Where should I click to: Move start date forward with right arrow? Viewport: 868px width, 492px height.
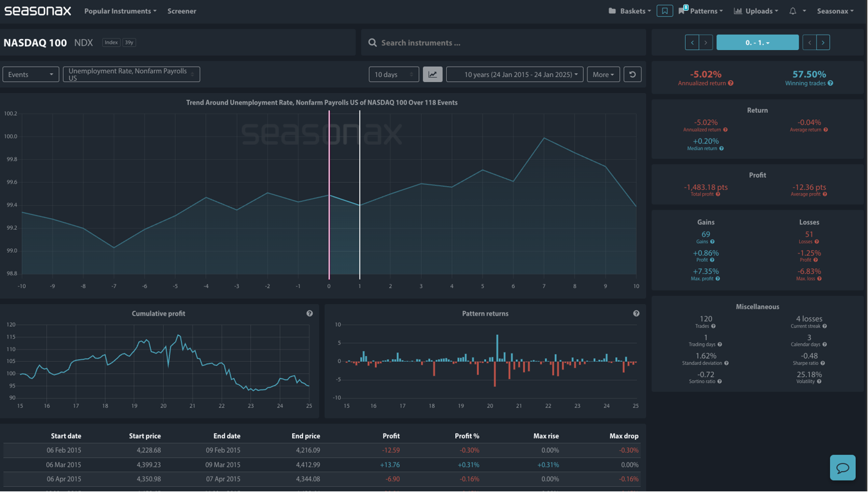point(706,42)
